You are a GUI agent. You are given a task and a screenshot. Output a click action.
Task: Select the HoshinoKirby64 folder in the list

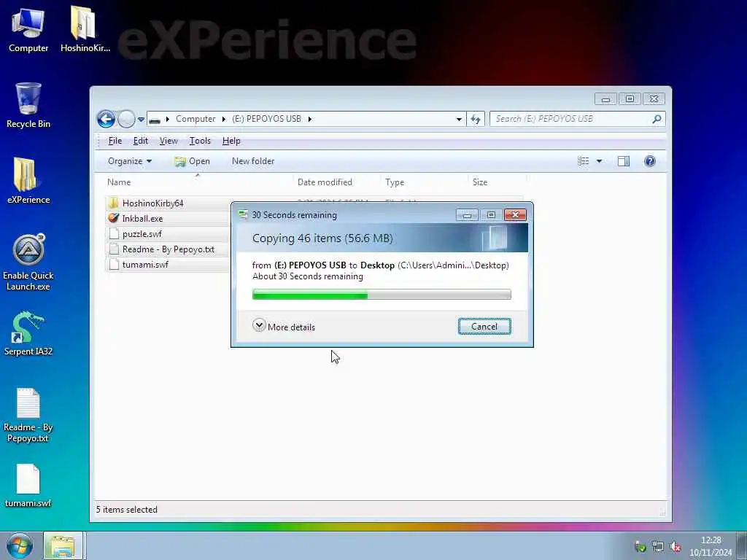152,203
